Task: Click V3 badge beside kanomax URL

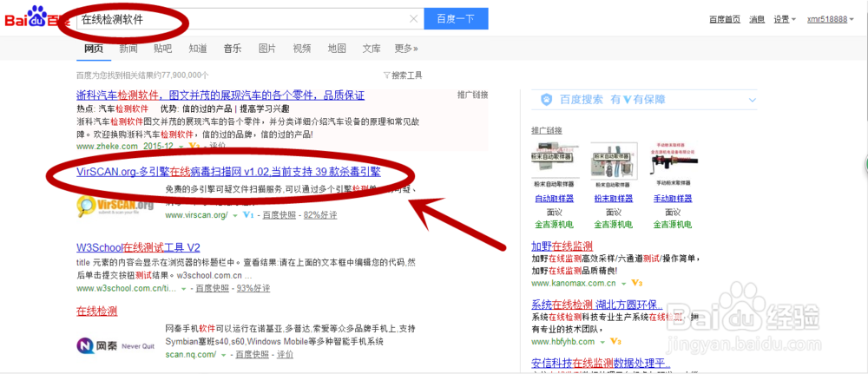Action: pos(636,283)
